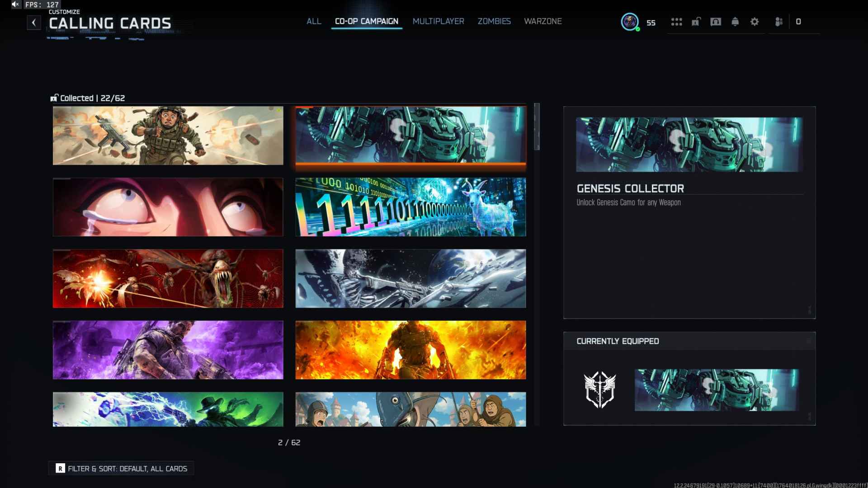Open the six-dot grid menu icon
The image size is (868, 488).
(676, 22)
